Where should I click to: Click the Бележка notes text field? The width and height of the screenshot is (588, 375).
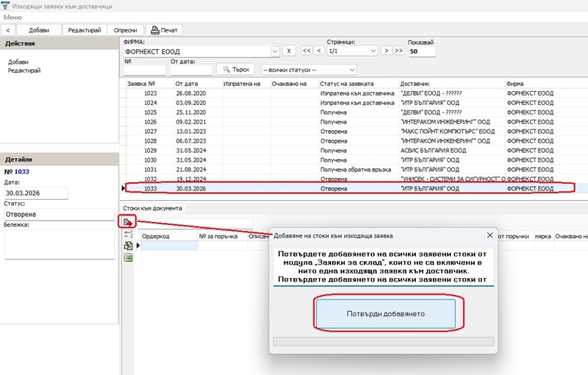coord(59,244)
